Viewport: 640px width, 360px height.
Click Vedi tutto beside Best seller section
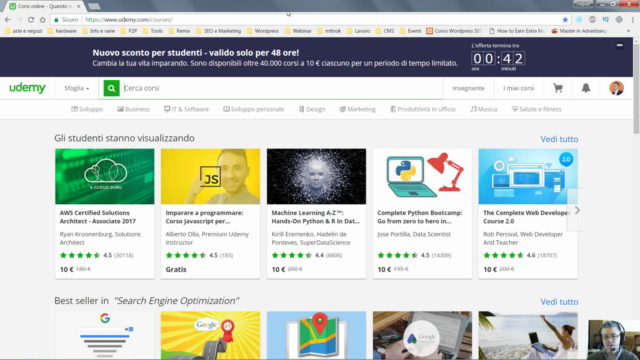click(559, 302)
